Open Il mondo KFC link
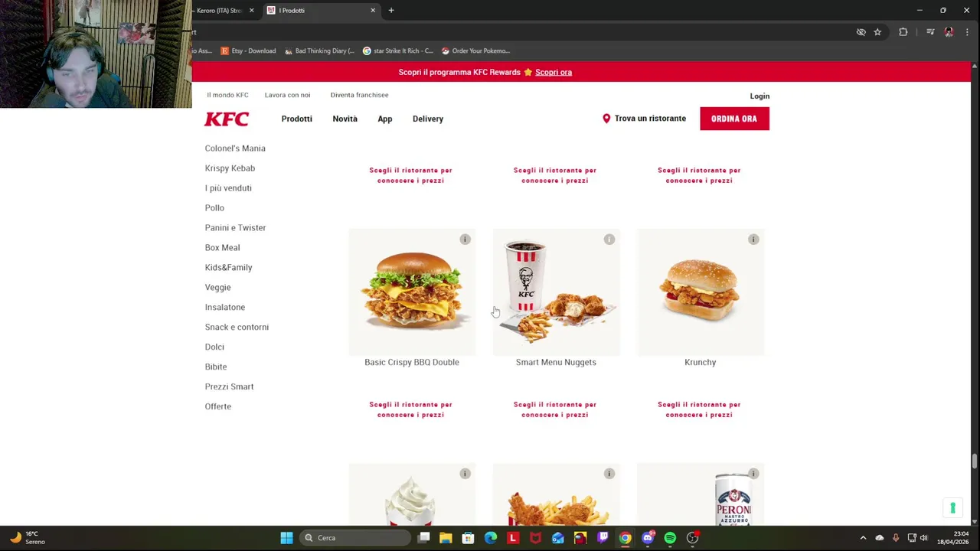 click(227, 95)
